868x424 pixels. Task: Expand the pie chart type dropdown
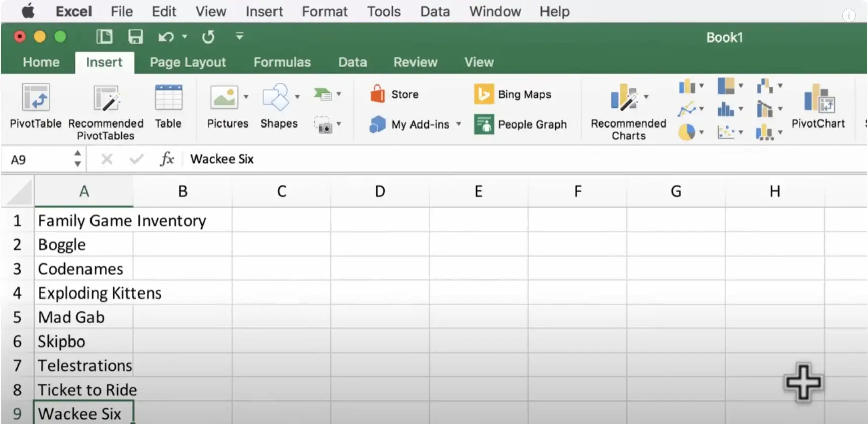point(701,133)
